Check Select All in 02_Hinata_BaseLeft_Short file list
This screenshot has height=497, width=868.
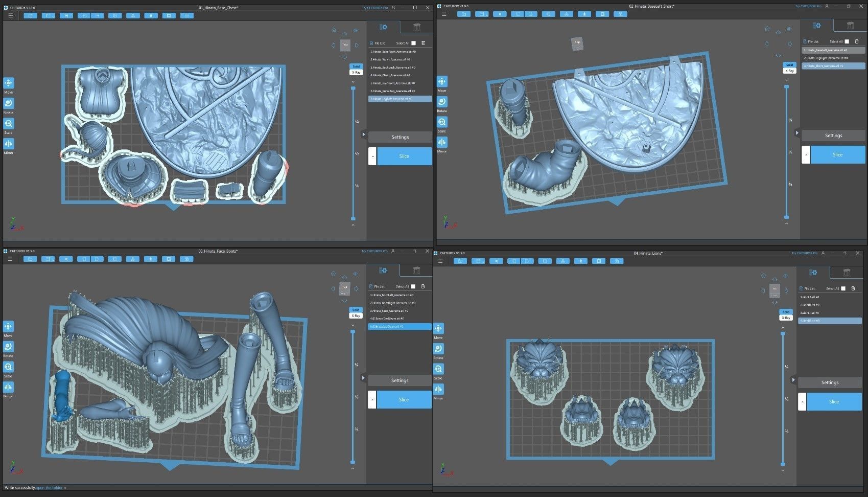click(847, 41)
